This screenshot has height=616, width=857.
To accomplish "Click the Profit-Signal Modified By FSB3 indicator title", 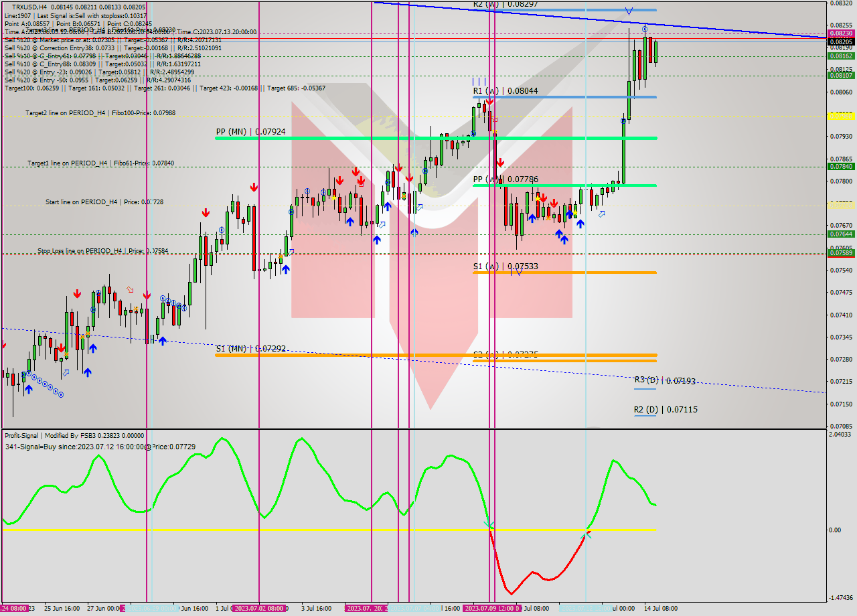I will point(74,435).
